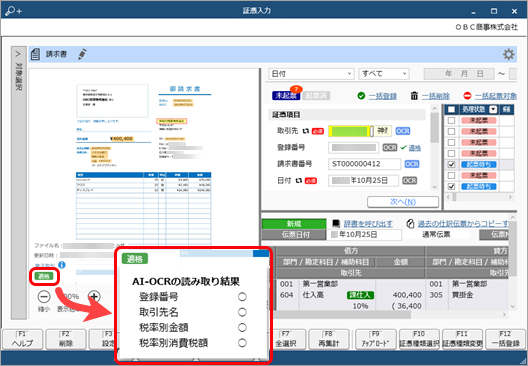Open settings with the gear icon
Image resolution: width=528 pixels, height=366 pixels.
(x=508, y=54)
